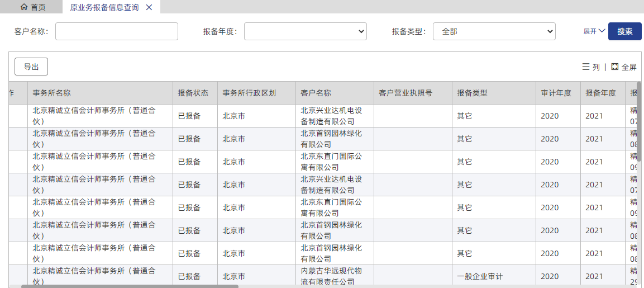Select the 原业务报备信息查询 tab
This screenshot has width=644, height=288.
(x=104, y=7)
